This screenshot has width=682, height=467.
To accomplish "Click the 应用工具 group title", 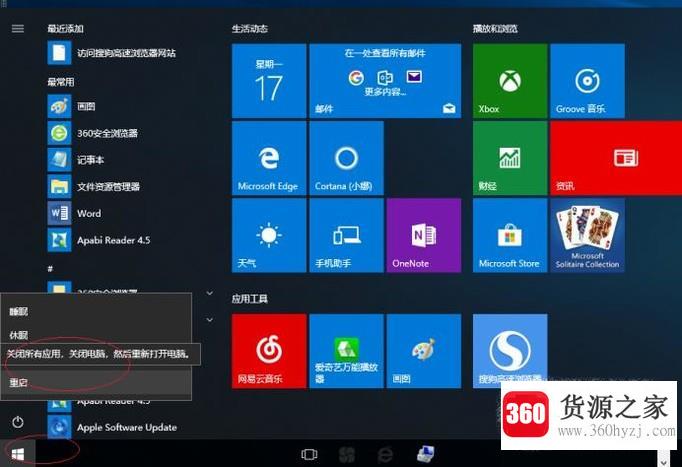I will pyautogui.click(x=250, y=299).
